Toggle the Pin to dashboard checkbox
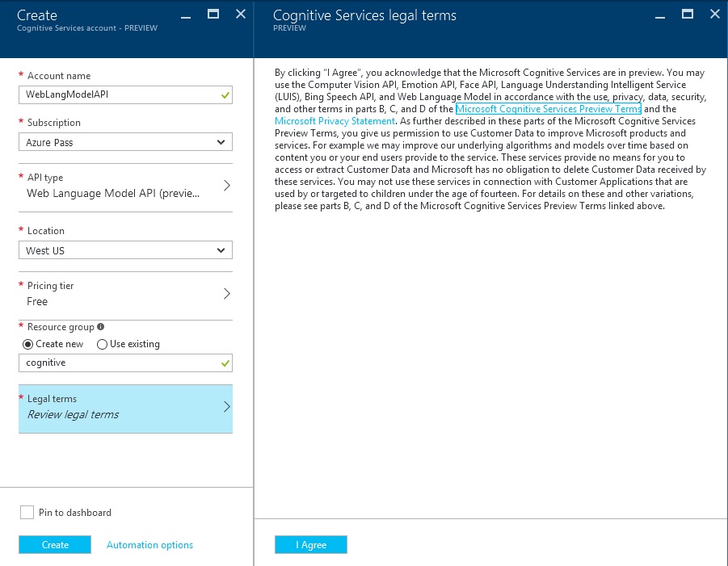728x566 pixels. pyautogui.click(x=27, y=513)
